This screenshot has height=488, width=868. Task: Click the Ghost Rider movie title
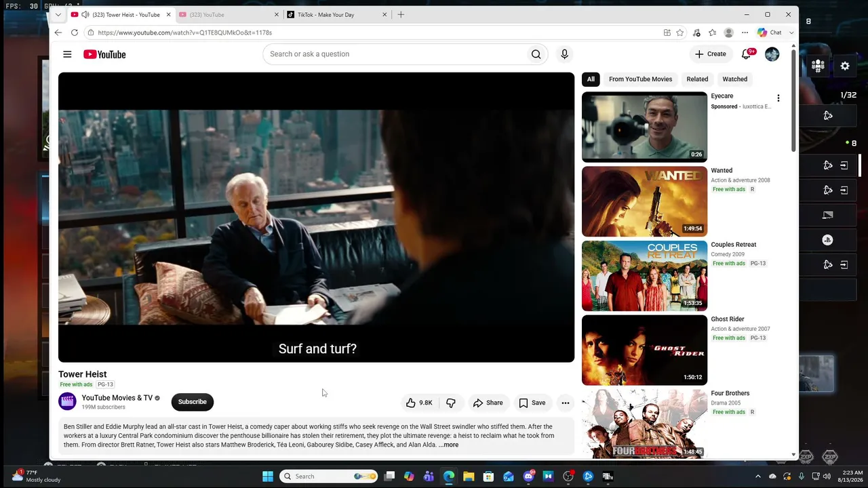(728, 319)
